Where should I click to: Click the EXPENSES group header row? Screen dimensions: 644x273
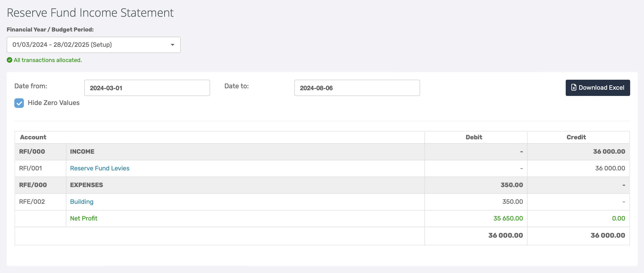coord(86,185)
